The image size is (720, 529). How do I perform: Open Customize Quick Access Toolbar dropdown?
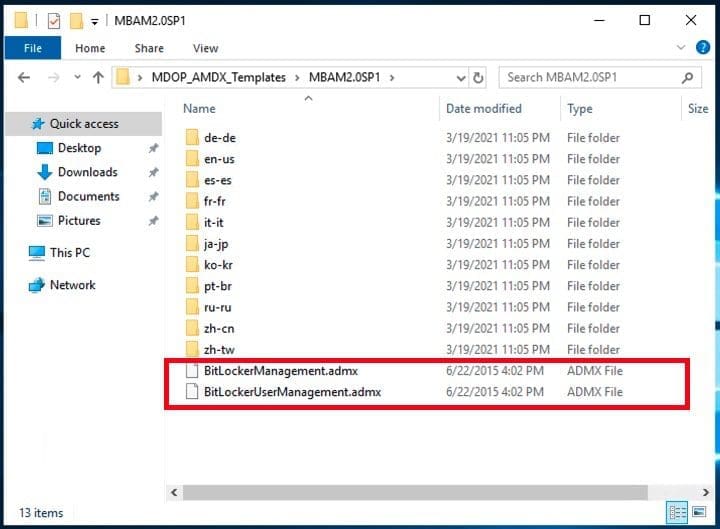94,21
